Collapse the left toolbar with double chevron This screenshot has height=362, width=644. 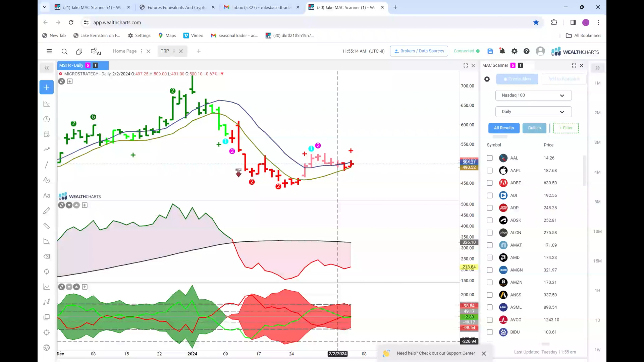click(x=47, y=68)
